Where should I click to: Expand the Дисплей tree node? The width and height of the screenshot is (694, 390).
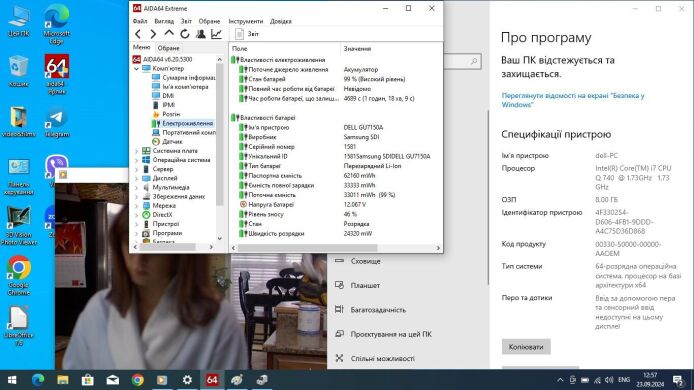pos(136,178)
